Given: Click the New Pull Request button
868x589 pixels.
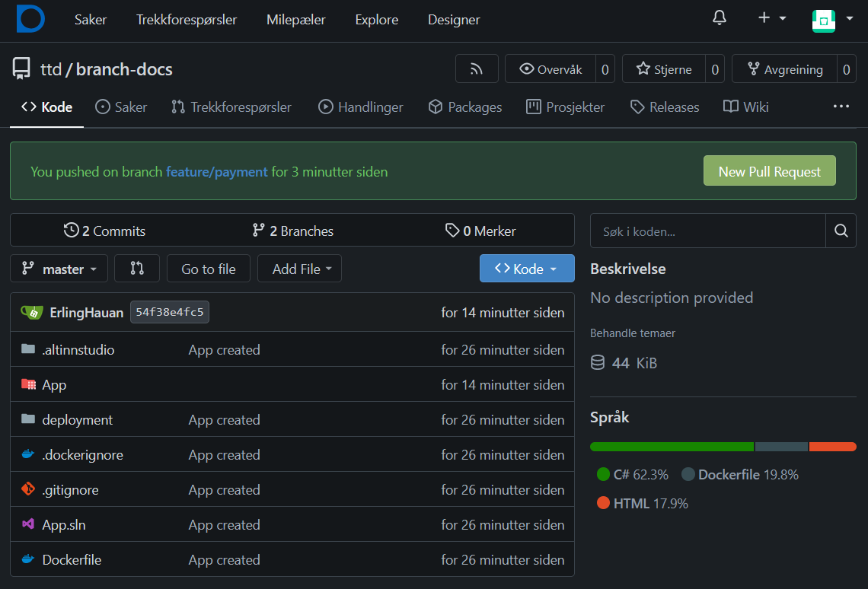Looking at the screenshot, I should (769, 171).
